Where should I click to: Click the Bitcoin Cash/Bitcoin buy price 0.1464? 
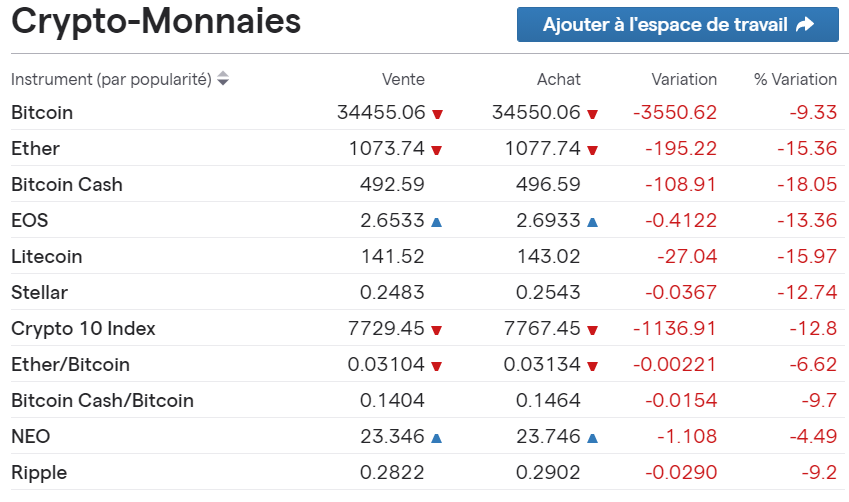pyautogui.click(x=548, y=401)
